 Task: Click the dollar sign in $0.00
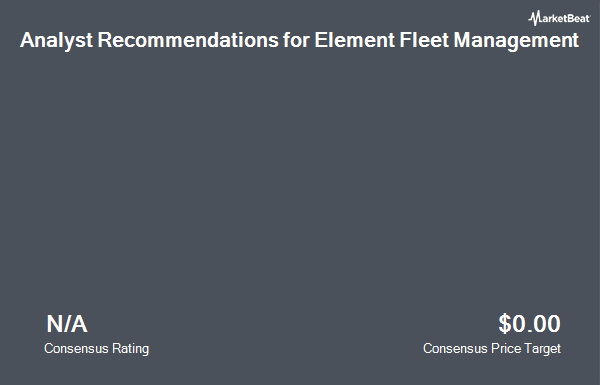click(x=505, y=324)
